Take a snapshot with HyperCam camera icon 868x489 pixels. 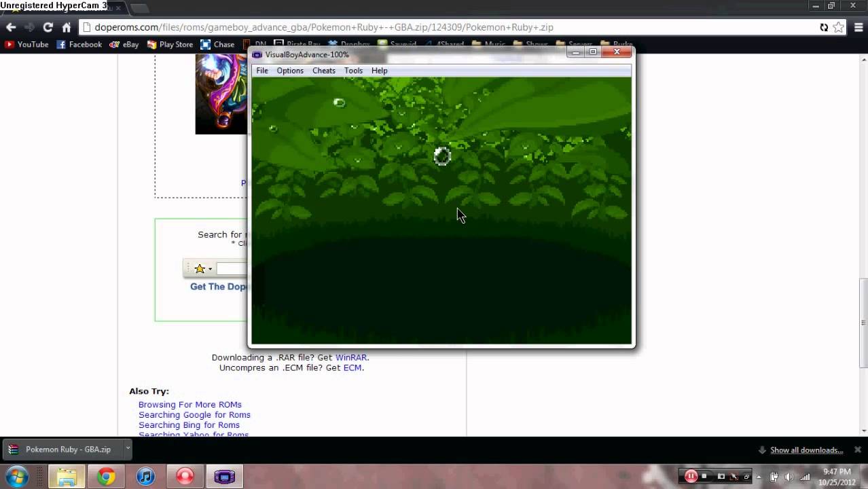point(721,476)
